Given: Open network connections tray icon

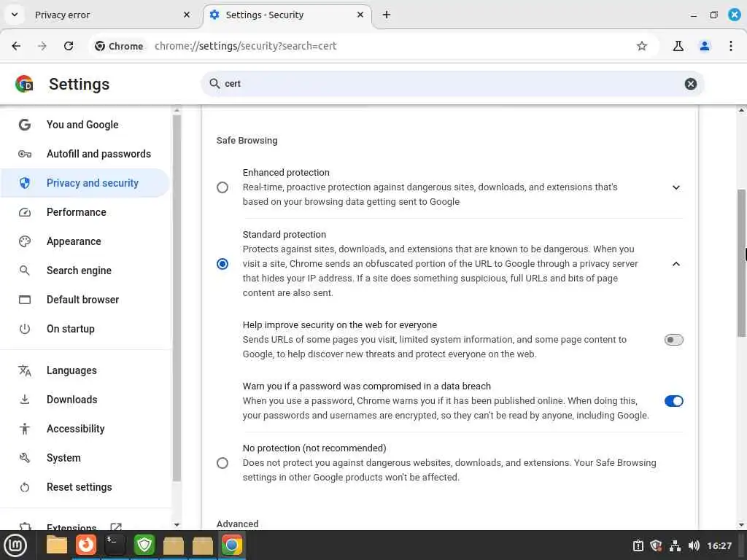Looking at the screenshot, I should coord(675,545).
